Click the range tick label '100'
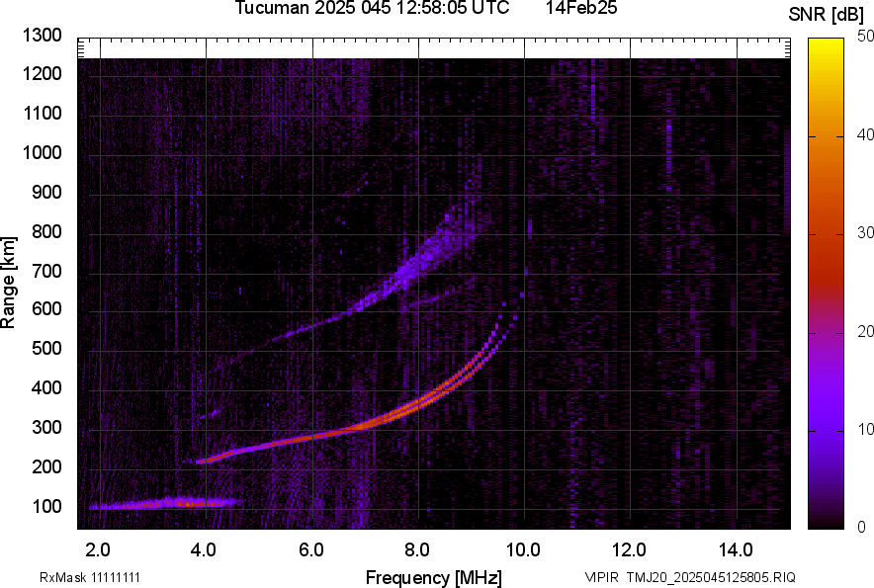 (46, 506)
